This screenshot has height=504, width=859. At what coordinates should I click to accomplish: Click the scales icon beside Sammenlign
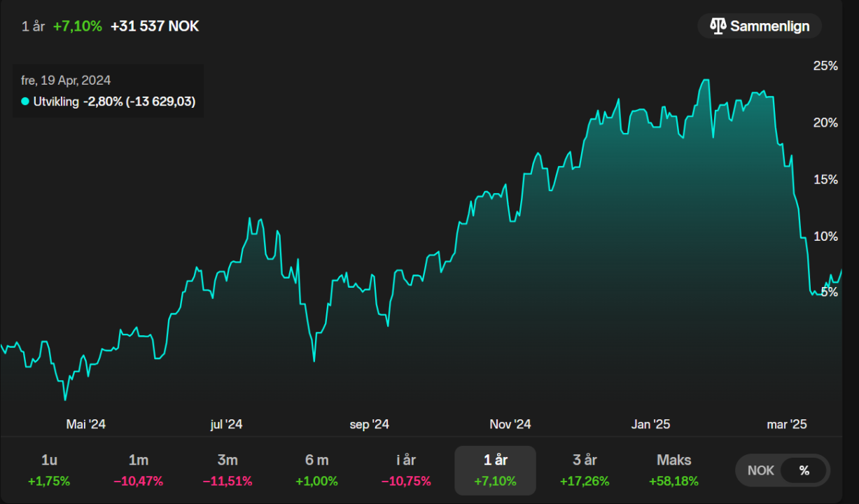718,27
